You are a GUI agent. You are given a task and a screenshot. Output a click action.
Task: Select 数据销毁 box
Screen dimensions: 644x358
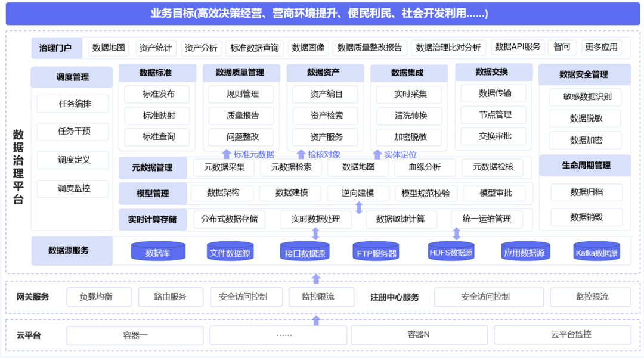point(587,217)
